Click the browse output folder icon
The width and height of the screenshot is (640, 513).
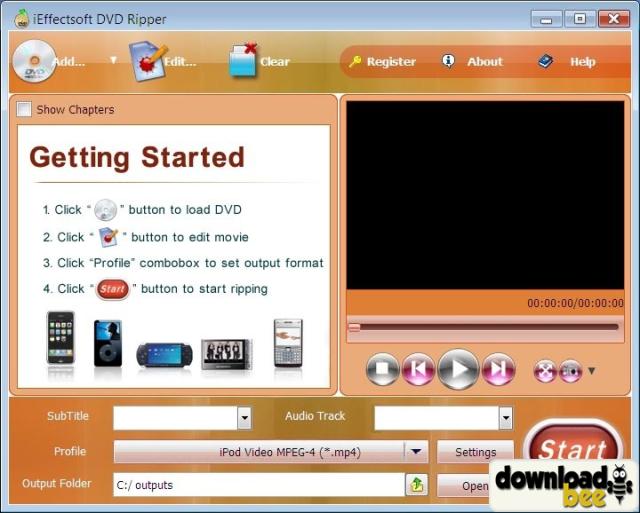pos(417,484)
